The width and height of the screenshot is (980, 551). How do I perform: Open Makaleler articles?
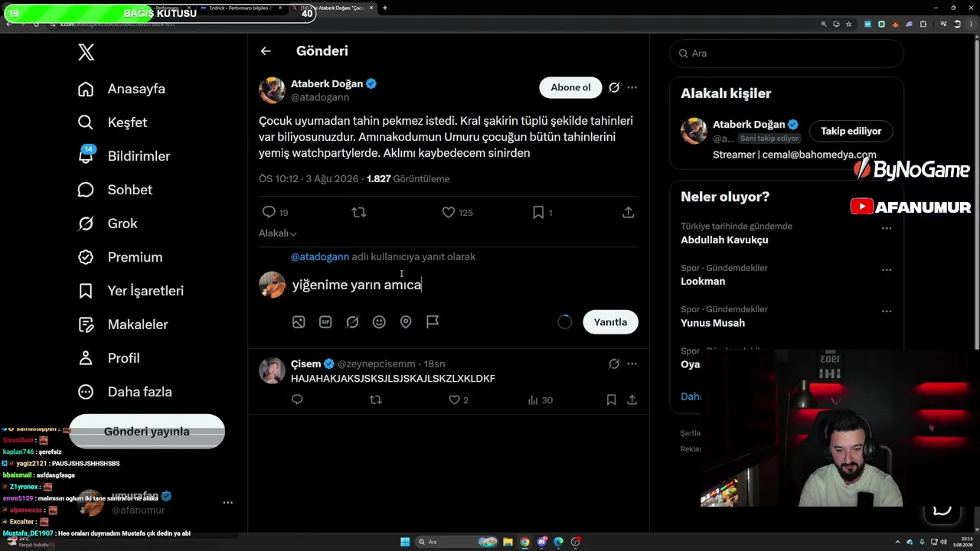122,324
